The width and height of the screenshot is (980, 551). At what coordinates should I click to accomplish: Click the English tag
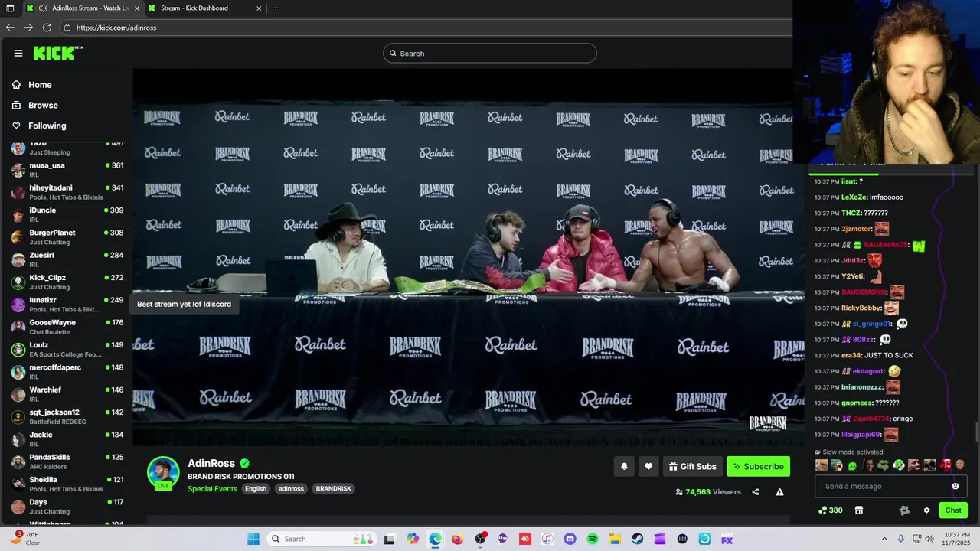pos(256,489)
